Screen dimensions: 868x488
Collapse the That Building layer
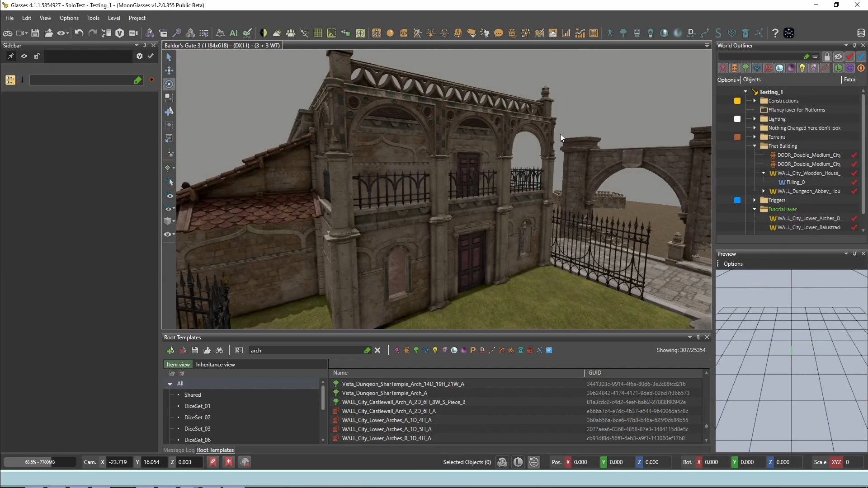coord(754,146)
